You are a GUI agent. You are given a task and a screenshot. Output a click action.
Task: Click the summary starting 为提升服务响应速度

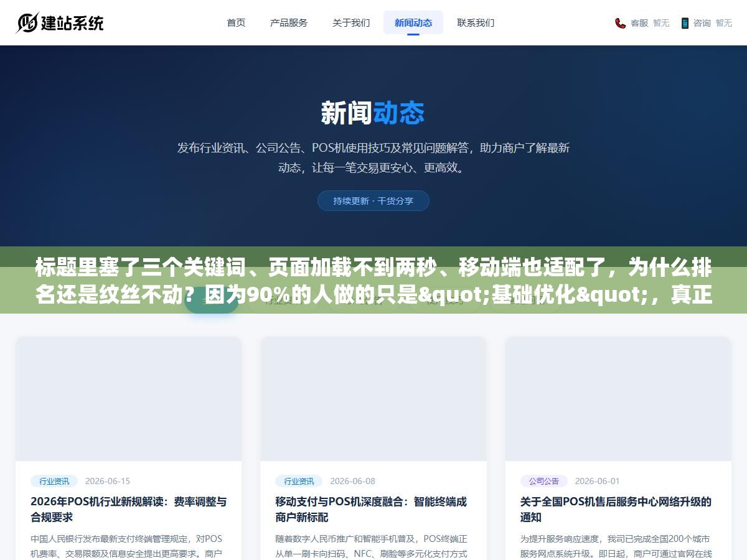616,546
